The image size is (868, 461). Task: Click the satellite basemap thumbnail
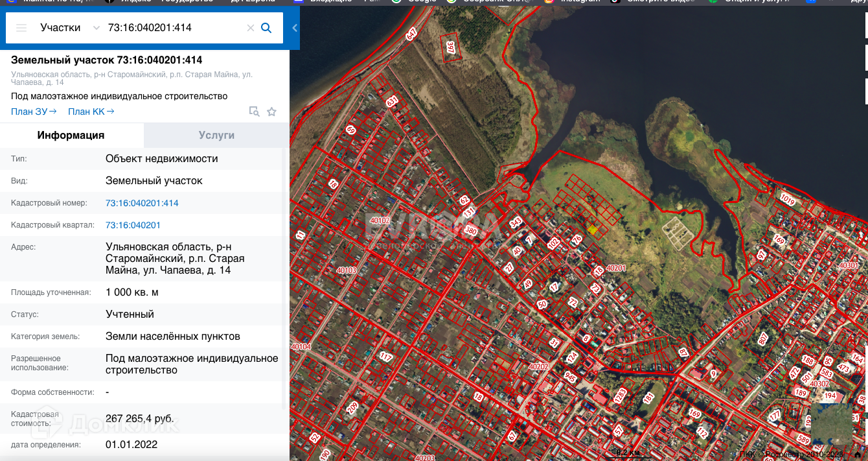click(831, 425)
